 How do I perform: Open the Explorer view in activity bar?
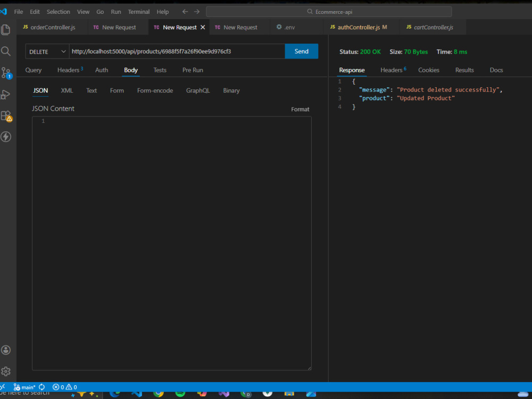(6, 30)
